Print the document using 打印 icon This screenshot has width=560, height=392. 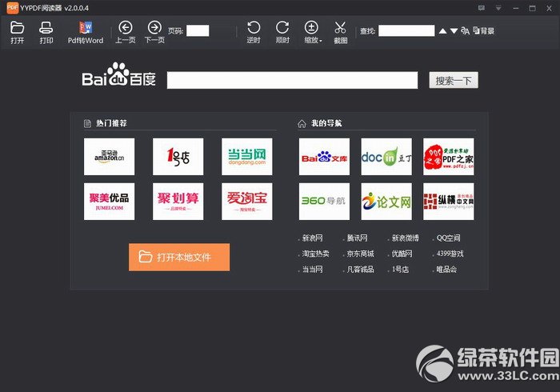tap(46, 32)
